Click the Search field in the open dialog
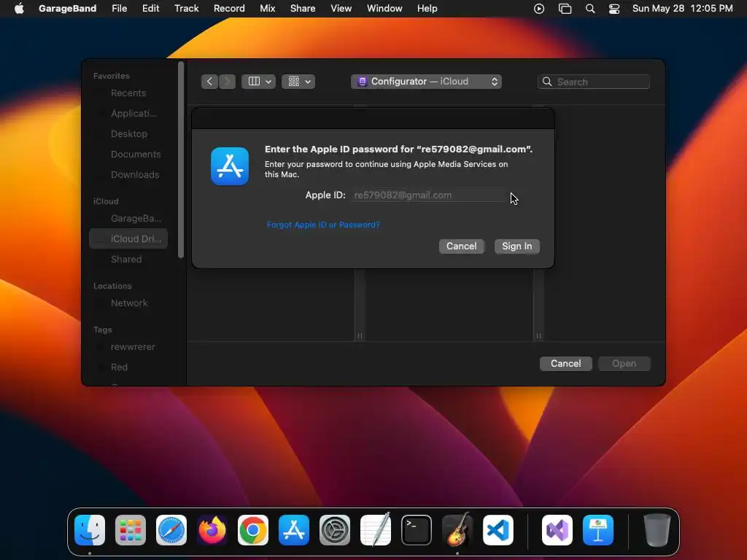The height and width of the screenshot is (560, 747). click(x=594, y=82)
